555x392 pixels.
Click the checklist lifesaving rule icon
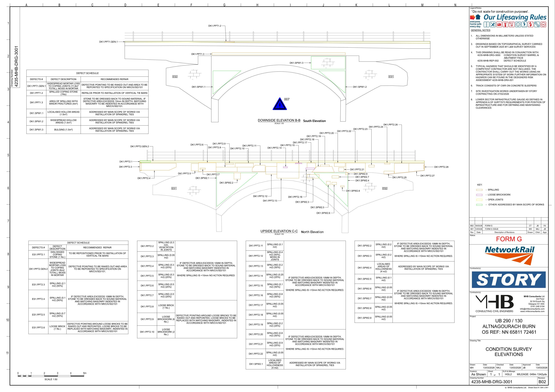486,24
